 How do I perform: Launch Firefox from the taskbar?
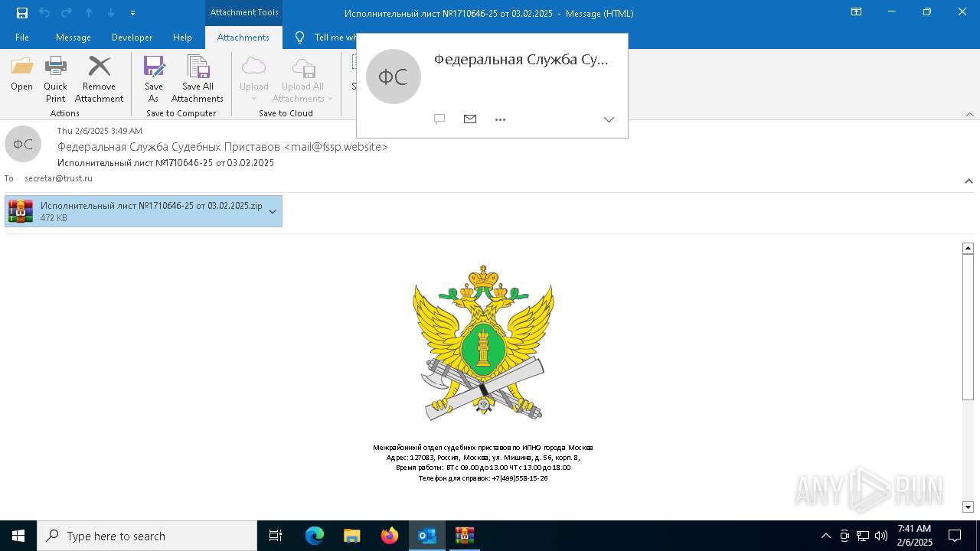[390, 536]
